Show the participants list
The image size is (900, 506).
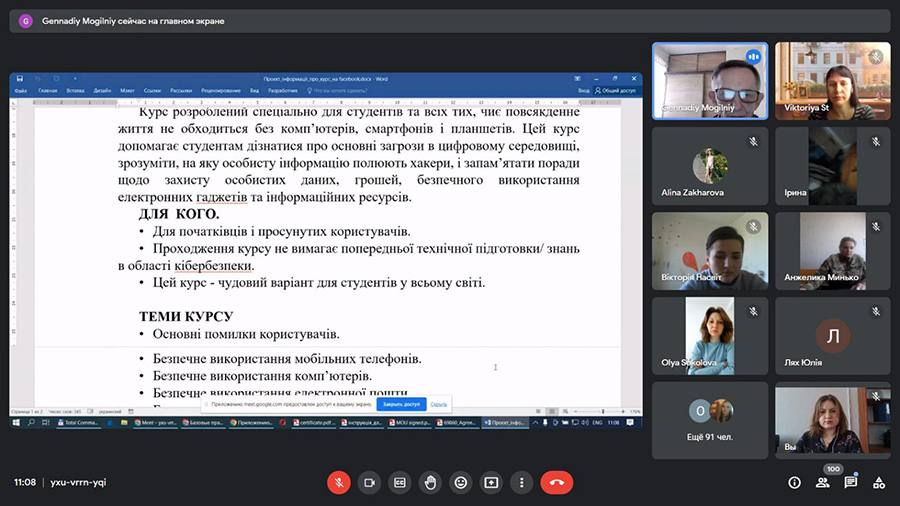click(823, 482)
